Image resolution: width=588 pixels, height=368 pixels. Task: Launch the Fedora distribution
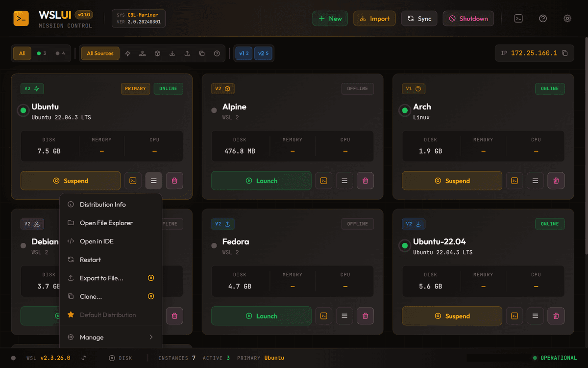pos(261,316)
